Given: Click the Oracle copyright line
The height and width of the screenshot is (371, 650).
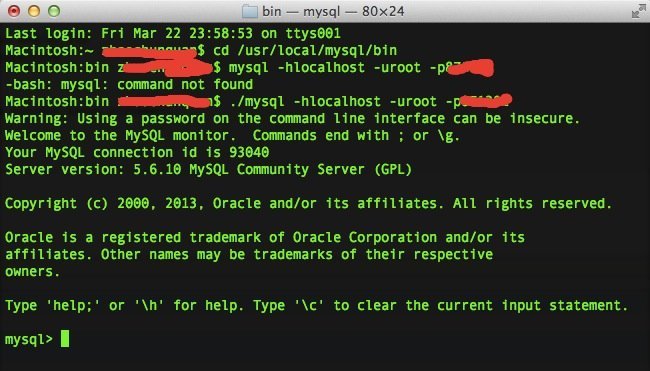Looking at the screenshot, I should pyautogui.click(x=308, y=204).
